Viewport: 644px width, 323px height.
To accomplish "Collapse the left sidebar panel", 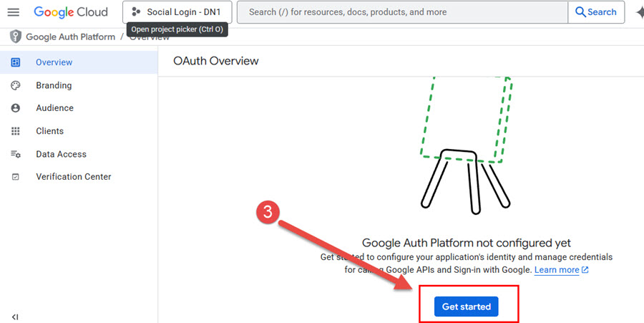I will (15, 317).
